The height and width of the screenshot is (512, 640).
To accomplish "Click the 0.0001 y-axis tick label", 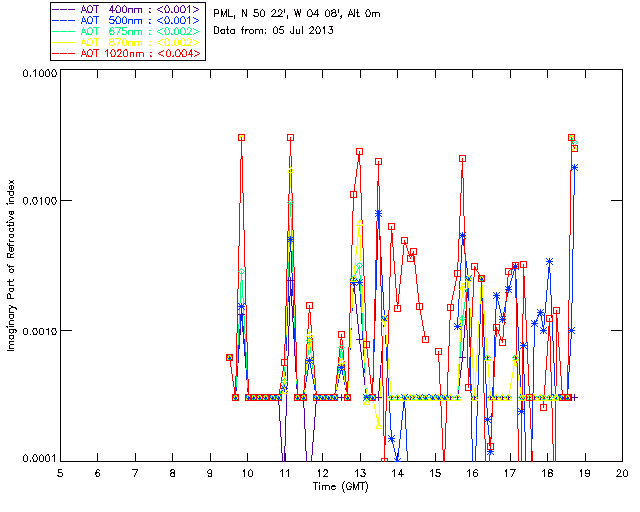I will click(39, 458).
